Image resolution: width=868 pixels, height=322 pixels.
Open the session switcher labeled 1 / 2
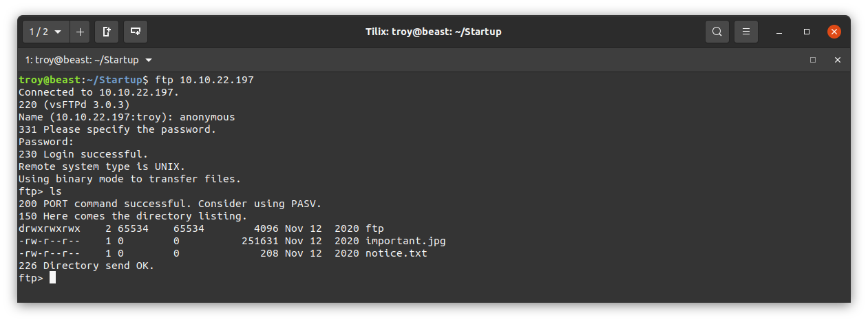46,32
